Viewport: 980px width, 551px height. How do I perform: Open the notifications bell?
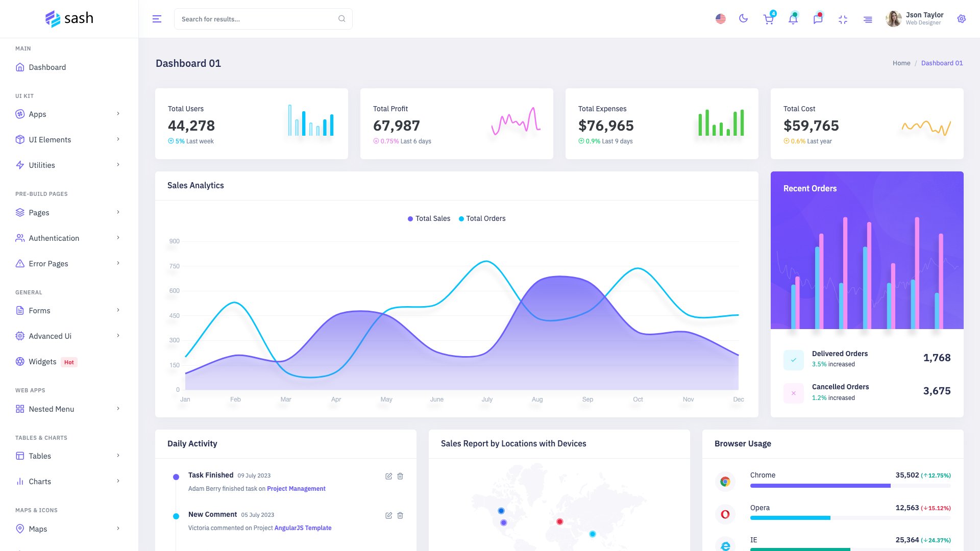tap(793, 19)
